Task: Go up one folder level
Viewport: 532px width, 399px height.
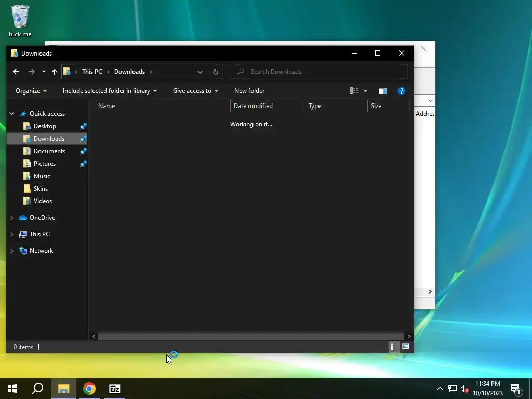Action: [54, 72]
